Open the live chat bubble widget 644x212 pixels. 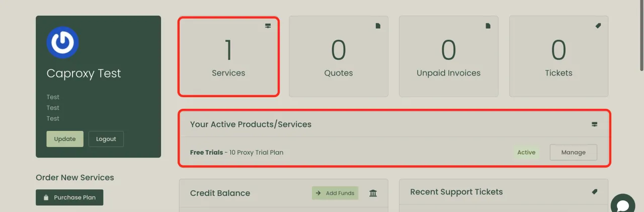623,205
